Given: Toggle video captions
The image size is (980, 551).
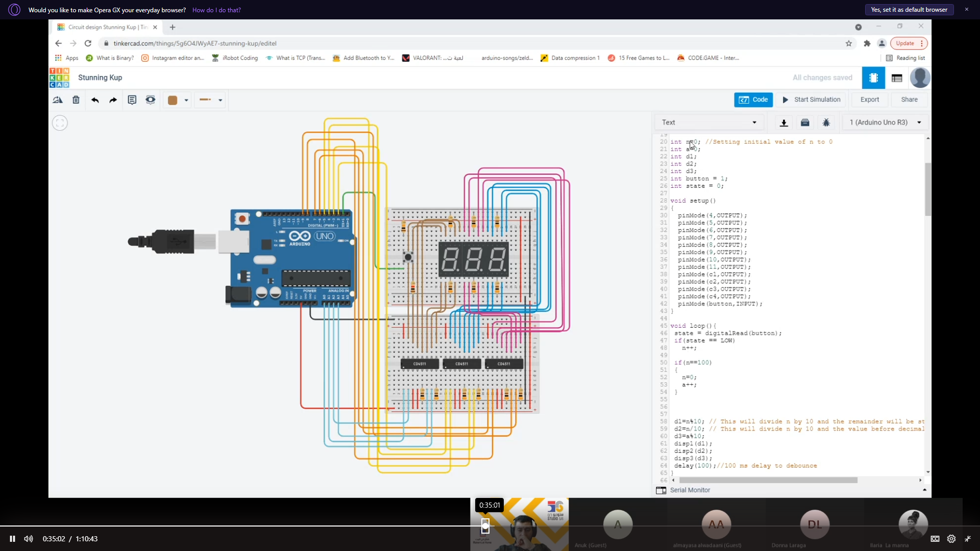Looking at the screenshot, I should (935, 539).
